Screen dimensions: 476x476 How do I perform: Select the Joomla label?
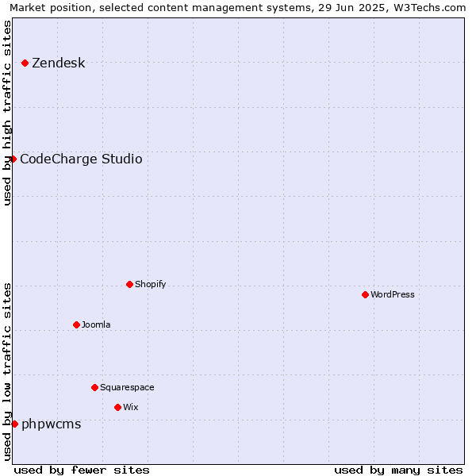[96, 324]
